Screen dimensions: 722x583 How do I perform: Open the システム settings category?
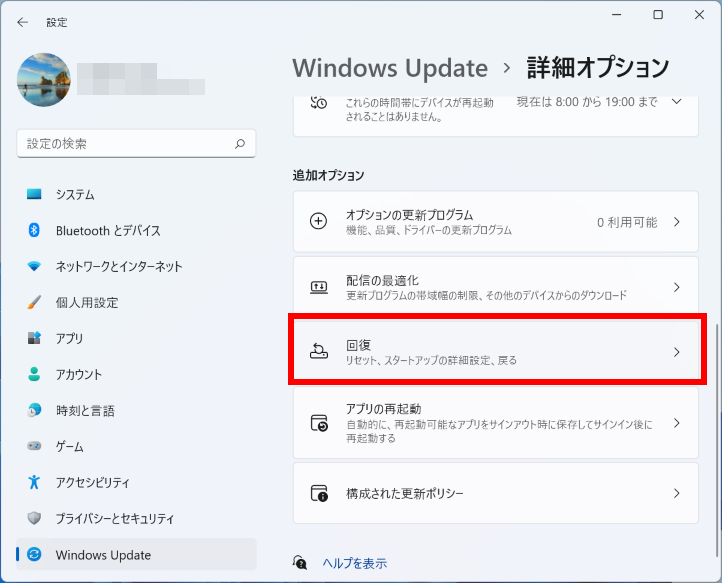(x=136, y=194)
